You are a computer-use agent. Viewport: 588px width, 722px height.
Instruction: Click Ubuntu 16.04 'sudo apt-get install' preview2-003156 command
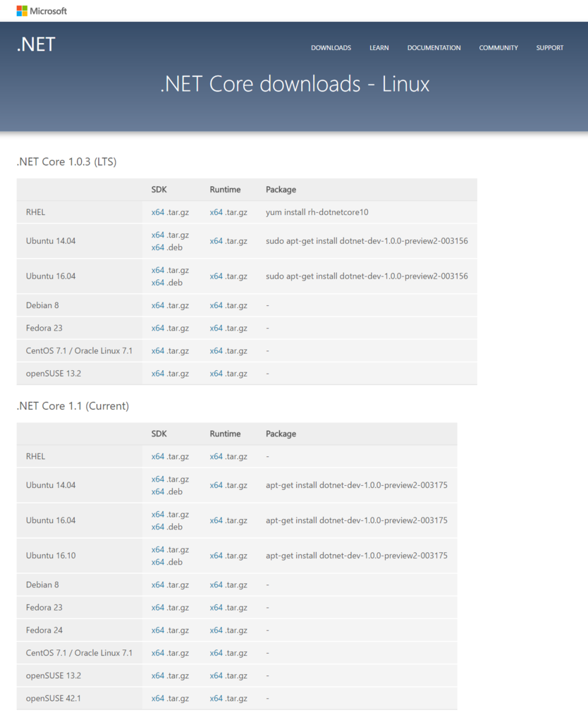pos(367,276)
